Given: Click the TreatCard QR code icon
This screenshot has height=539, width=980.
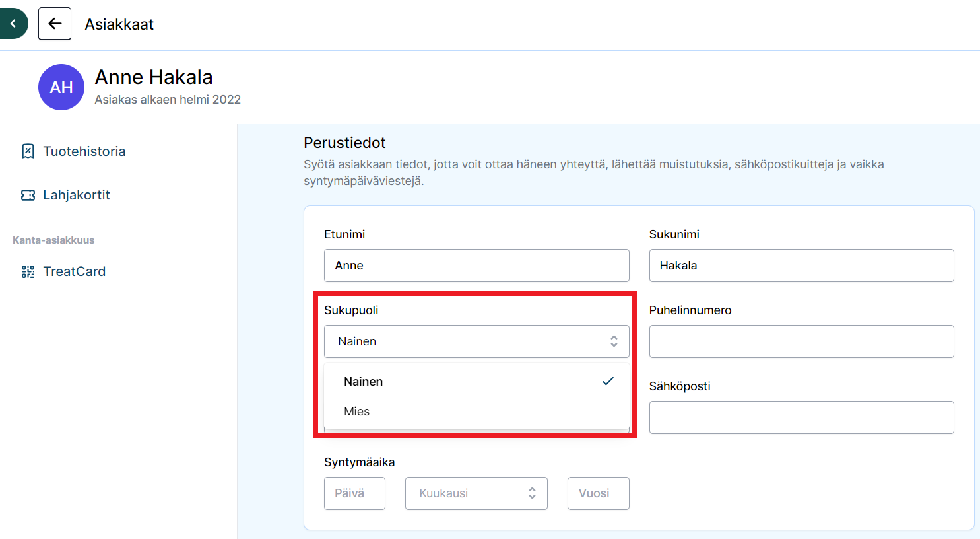Looking at the screenshot, I should point(28,271).
